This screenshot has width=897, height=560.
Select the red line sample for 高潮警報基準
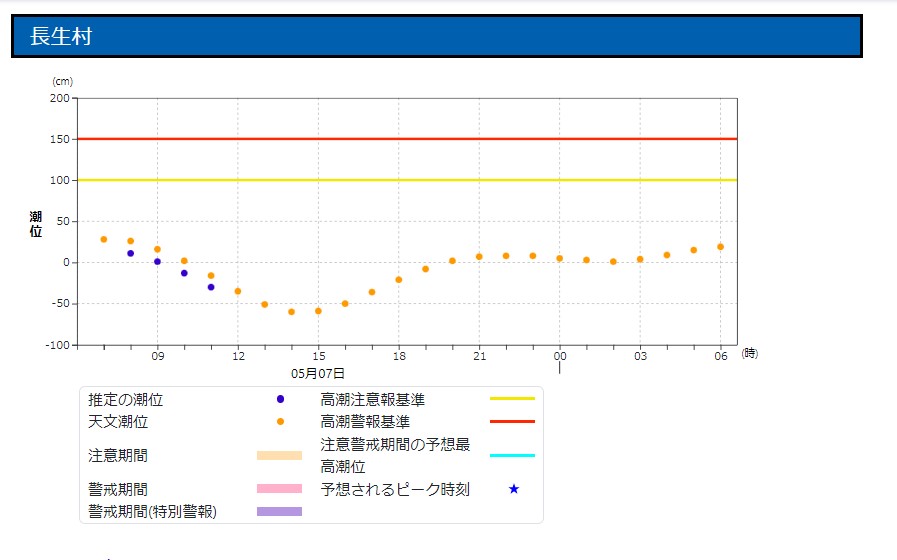coord(513,422)
